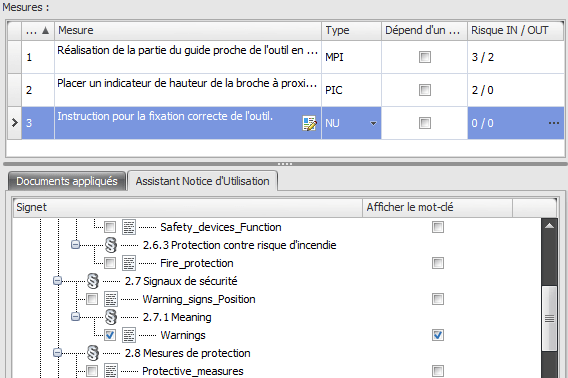Screen dimensions: 568x378
Task: Click the '2 / 0' risk value
Action: (x=483, y=90)
